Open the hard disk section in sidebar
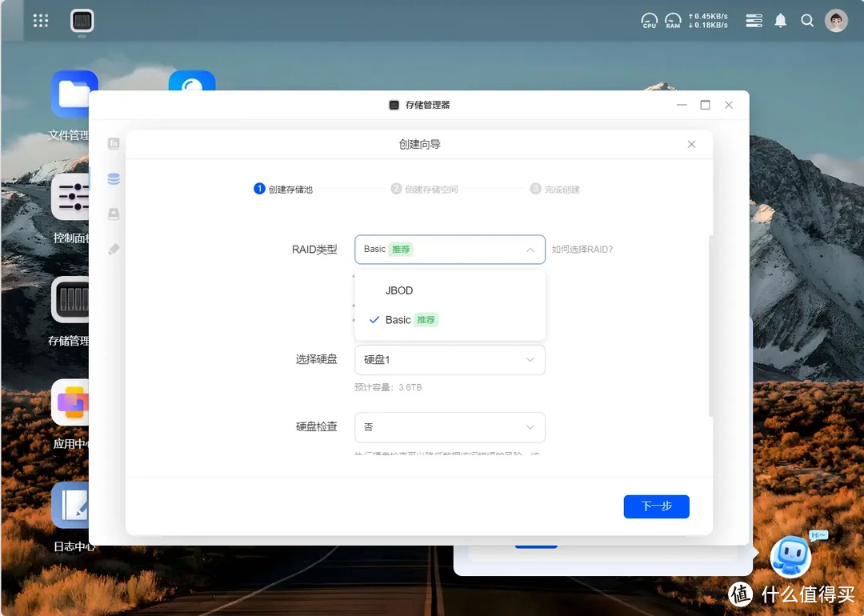 [x=114, y=214]
